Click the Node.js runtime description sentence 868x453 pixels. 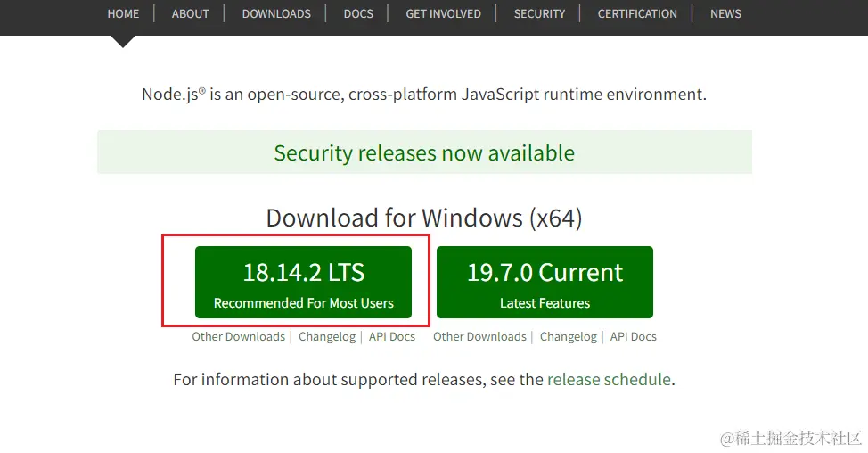click(x=424, y=95)
